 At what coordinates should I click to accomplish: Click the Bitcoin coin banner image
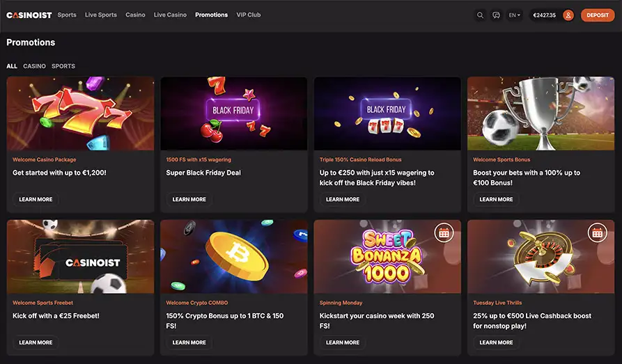pyautogui.click(x=233, y=257)
